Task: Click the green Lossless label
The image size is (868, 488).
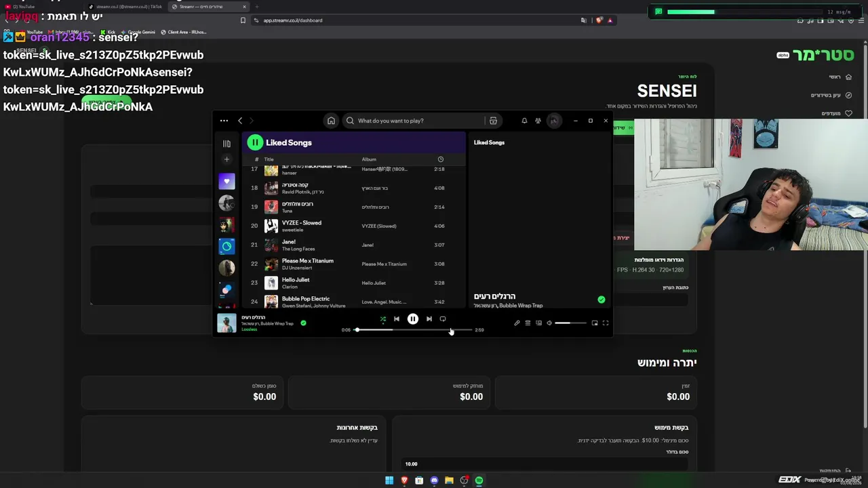Action: (x=250, y=329)
